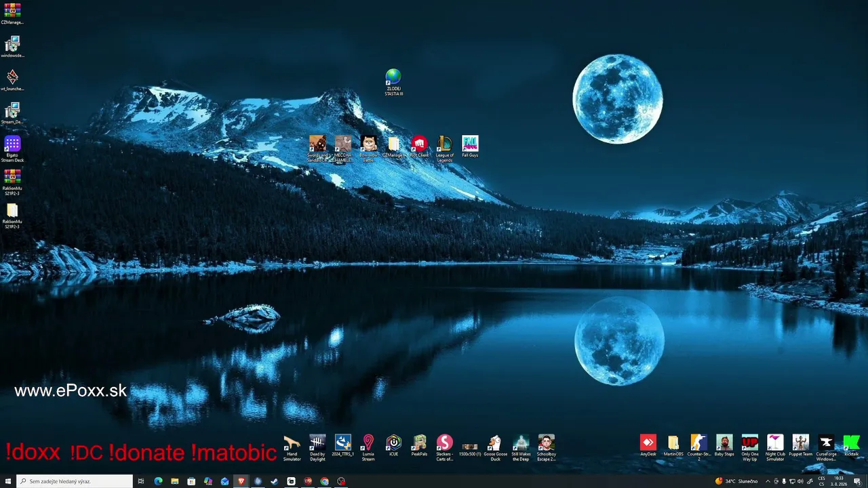Viewport: 868px width, 488px height.
Task: Open the RakionMu S21P2-3 yellow folder
Action: click(x=12, y=216)
